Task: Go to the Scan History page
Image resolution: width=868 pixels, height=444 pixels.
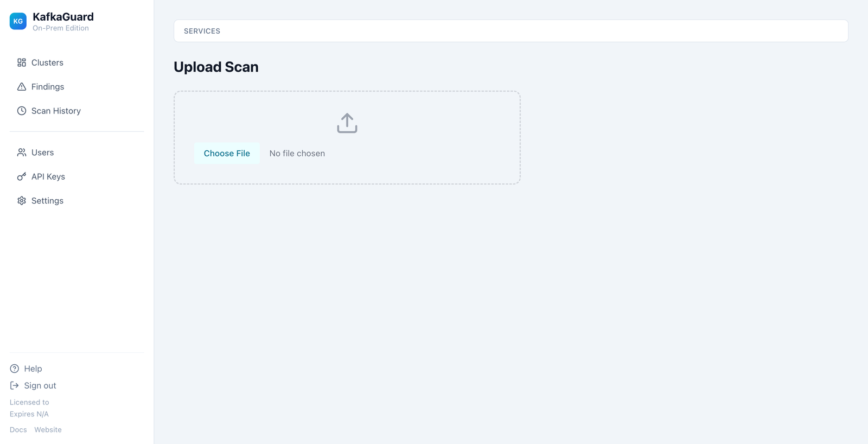Action: pyautogui.click(x=56, y=111)
